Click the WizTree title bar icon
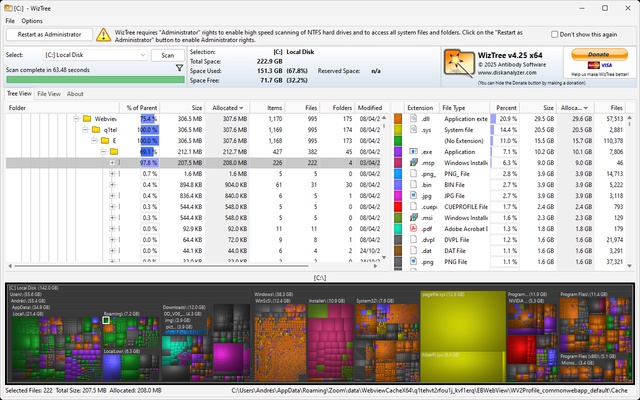640x400 pixels. [8, 8]
